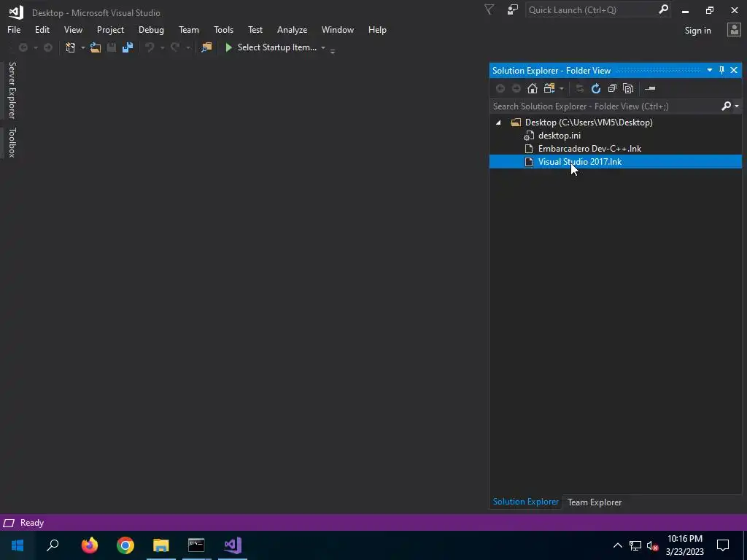Viewport: 747px width, 560px height.
Task: Open the toolbar options overflow arrow
Action: [333, 50]
